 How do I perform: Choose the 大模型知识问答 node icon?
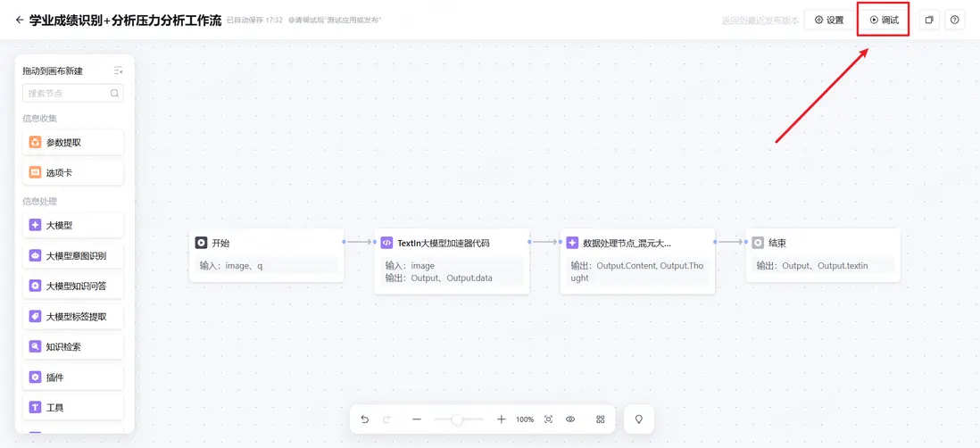(x=35, y=286)
